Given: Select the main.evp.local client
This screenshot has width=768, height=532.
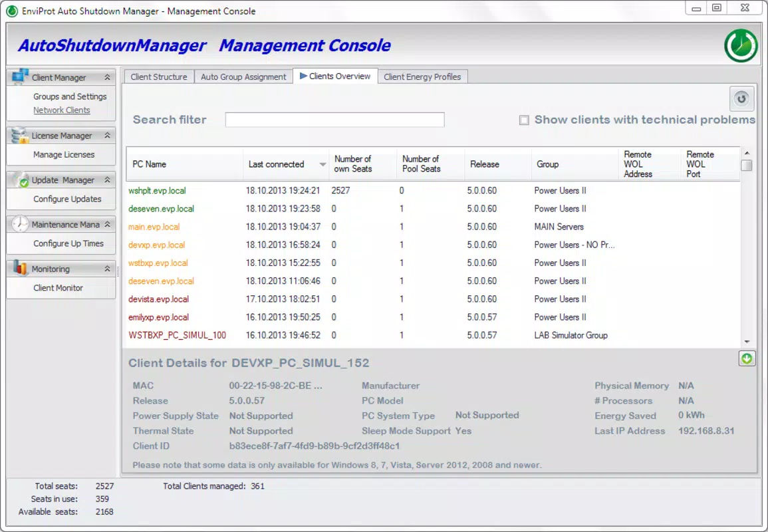Looking at the screenshot, I should (x=433, y=227).
